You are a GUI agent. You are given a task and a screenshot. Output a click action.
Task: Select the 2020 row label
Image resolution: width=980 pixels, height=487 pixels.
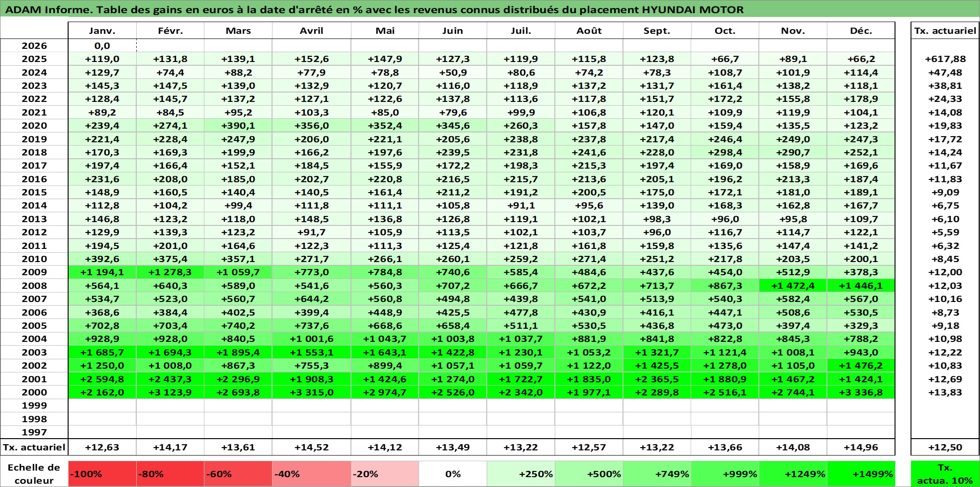pos(34,125)
